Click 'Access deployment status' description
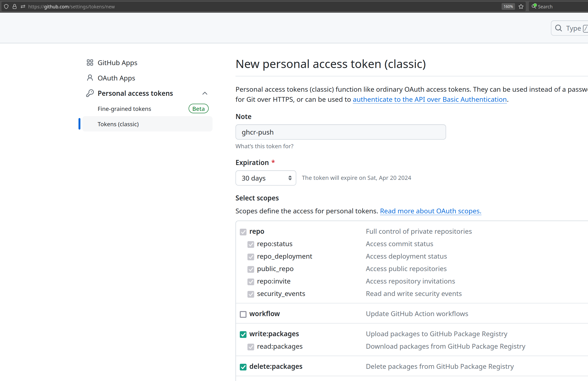588x381 pixels. click(406, 256)
